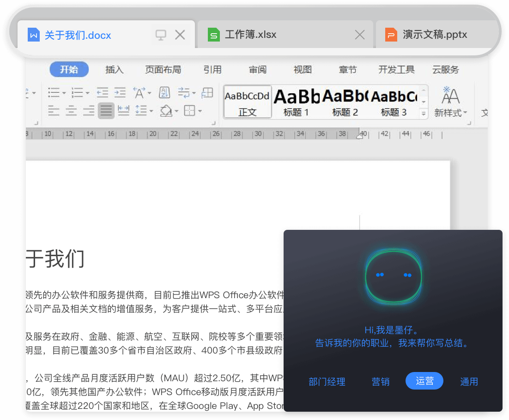
Task: Open the numbered list dropdown arrow
Action: (87, 93)
